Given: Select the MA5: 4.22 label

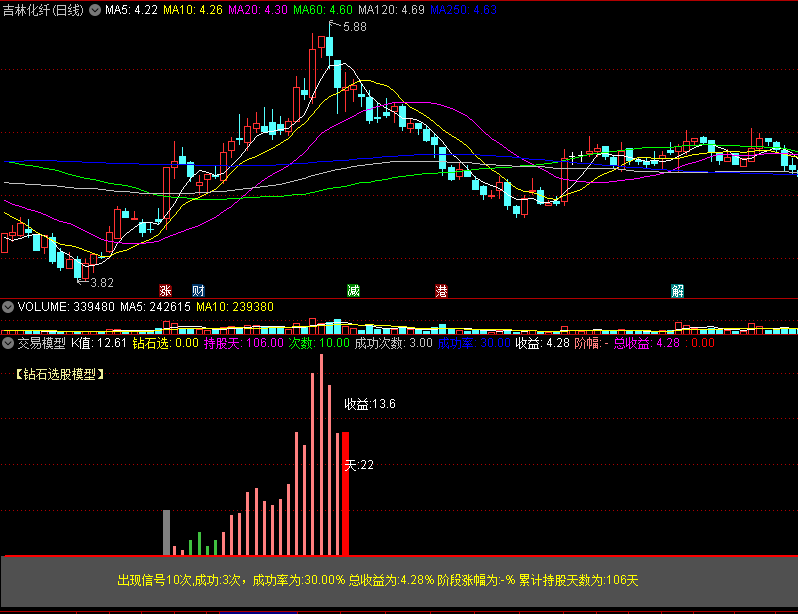Looking at the screenshot, I should [131, 10].
